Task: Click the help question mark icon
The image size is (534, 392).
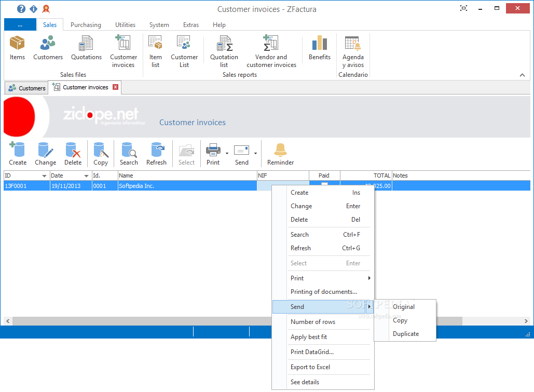Action: (x=21, y=9)
